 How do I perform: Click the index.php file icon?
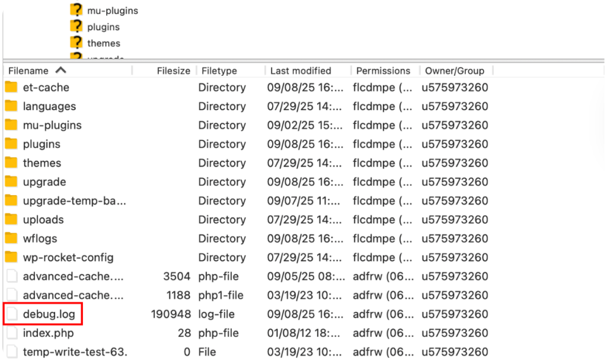tap(11, 333)
